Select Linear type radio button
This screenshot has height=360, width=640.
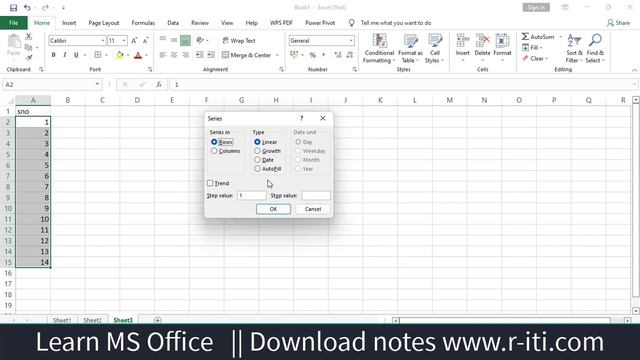257,142
